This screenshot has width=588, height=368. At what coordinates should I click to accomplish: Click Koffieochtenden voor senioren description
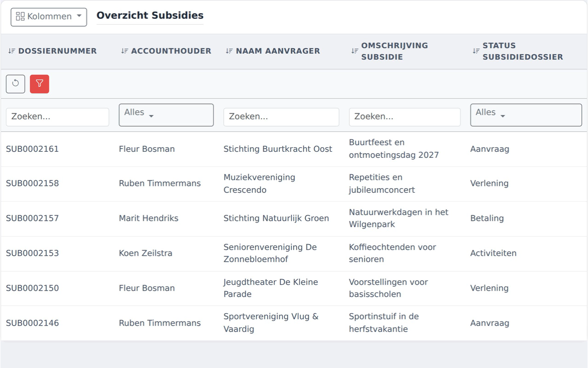tap(393, 253)
